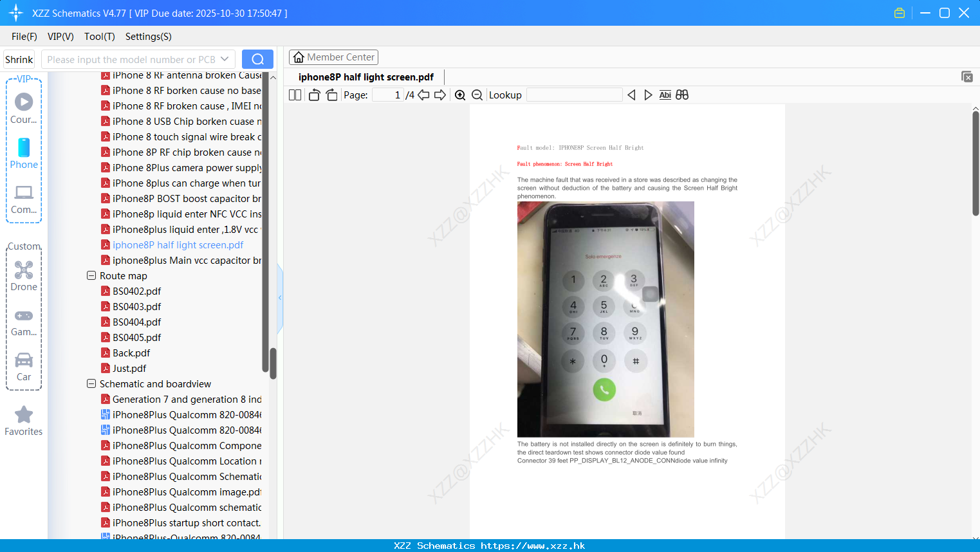Viewport: 980px width, 552px height.
Task: Click the PDF viewer vertical scrollbar
Action: tap(975, 164)
